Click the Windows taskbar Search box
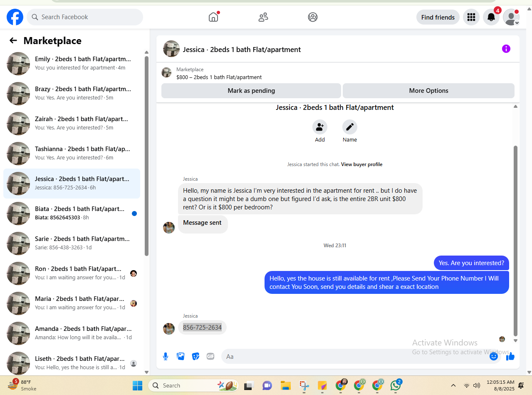The width and height of the screenshot is (532, 395). point(193,385)
